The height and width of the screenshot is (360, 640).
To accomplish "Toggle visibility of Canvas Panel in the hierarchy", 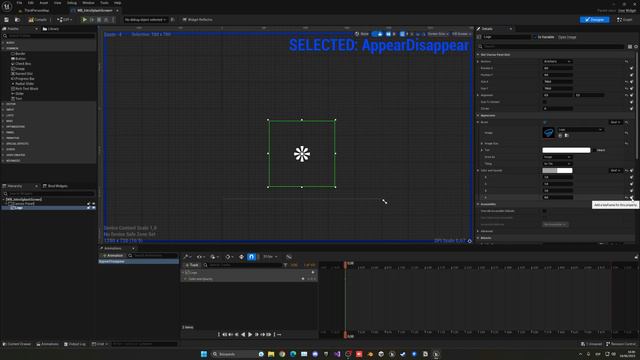I will [93, 203].
